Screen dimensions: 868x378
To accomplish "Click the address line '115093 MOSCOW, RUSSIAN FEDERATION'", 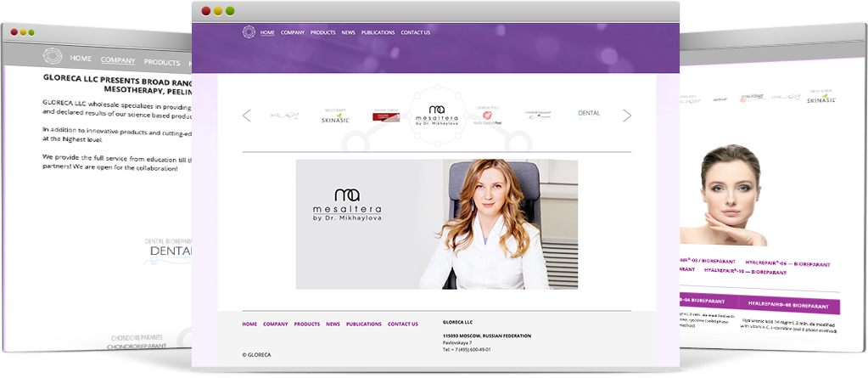I will click(487, 336).
